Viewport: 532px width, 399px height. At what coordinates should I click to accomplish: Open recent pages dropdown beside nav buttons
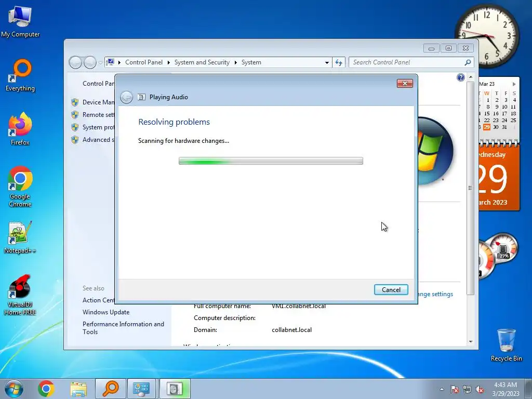pyautogui.click(x=100, y=62)
